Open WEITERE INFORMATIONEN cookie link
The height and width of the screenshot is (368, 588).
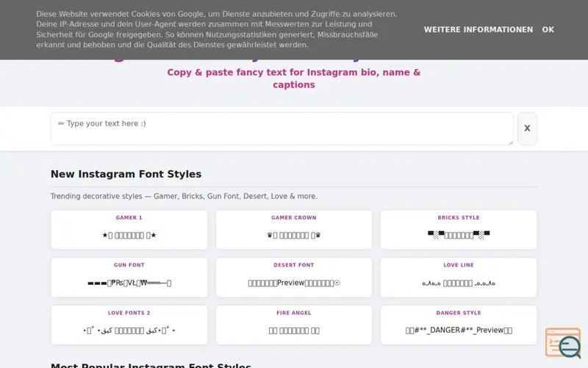coord(478,29)
